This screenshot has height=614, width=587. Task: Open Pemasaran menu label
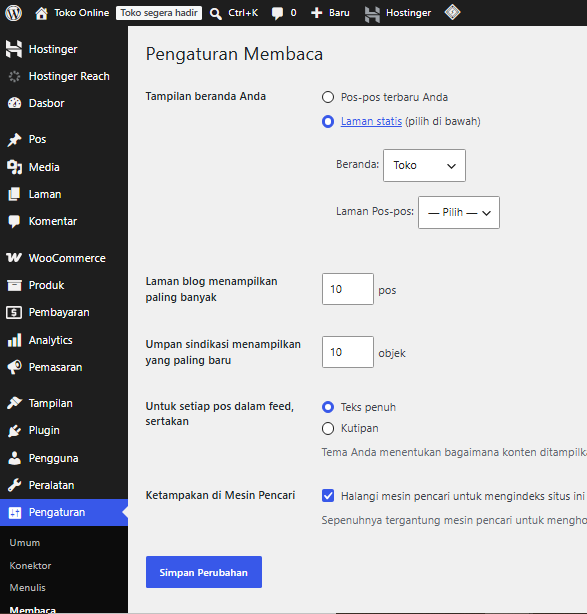55,367
